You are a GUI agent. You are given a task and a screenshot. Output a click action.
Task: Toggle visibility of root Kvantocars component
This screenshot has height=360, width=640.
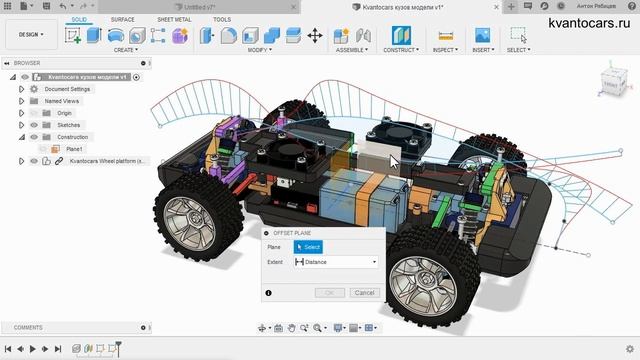click(25, 77)
